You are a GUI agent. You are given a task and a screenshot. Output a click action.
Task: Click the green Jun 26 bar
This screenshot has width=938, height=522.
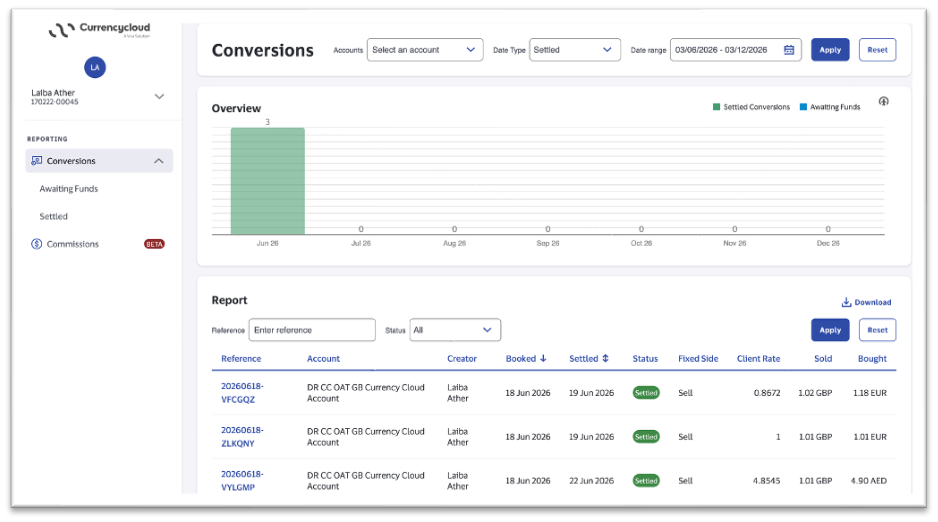tap(267, 181)
